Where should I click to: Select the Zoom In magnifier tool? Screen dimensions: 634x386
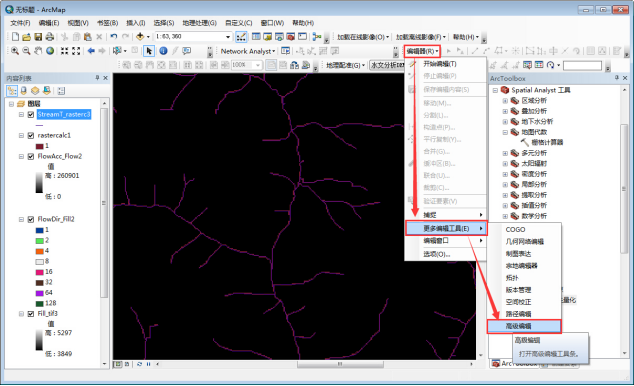click(15, 51)
